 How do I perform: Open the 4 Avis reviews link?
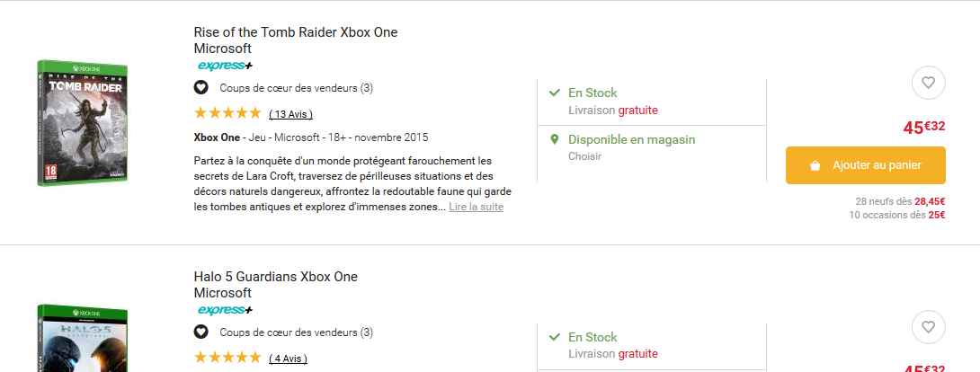click(x=288, y=359)
